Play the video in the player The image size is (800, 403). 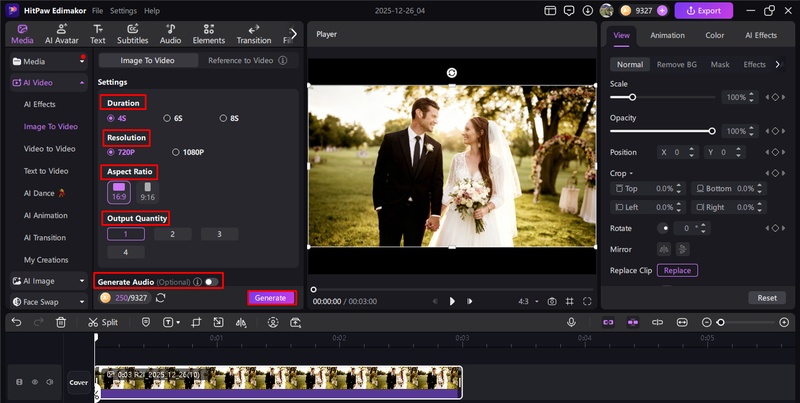pyautogui.click(x=452, y=301)
